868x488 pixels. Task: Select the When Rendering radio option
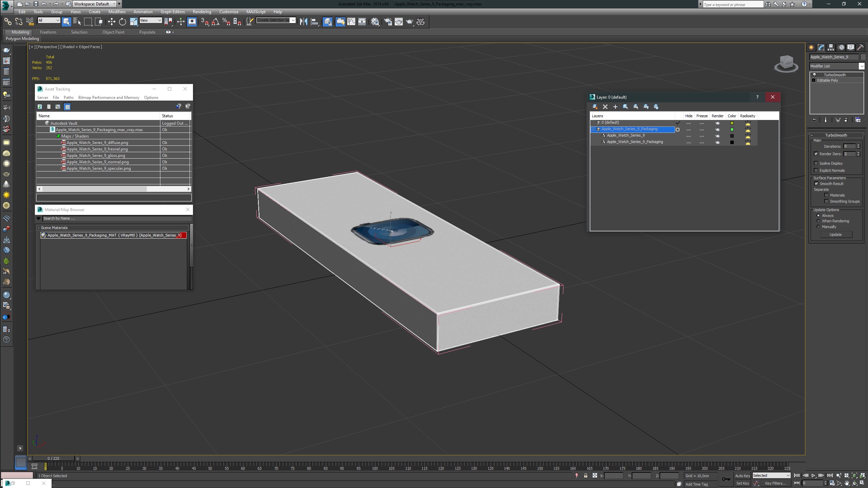click(x=818, y=221)
